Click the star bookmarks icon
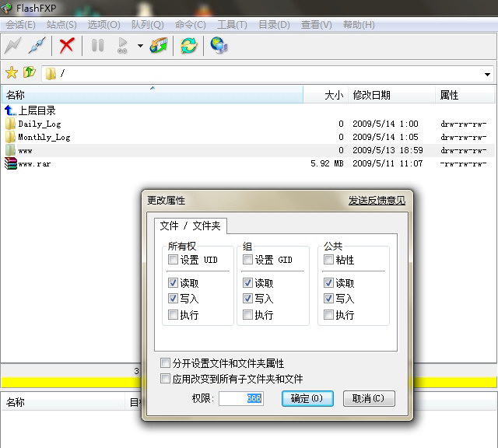 (x=12, y=72)
